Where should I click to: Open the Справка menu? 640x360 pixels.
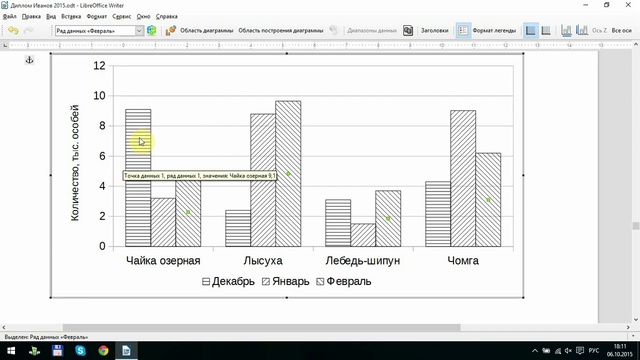167,16
